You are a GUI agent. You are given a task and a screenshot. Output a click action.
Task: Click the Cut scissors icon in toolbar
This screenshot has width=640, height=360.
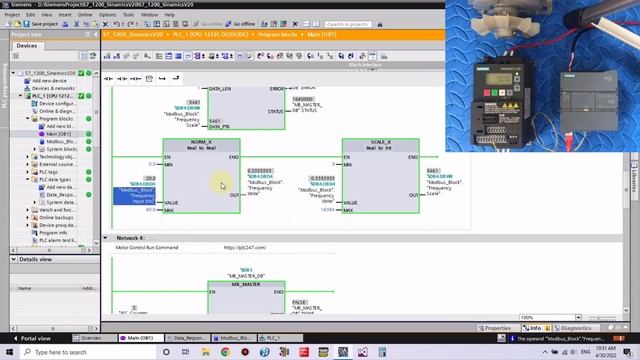[x=76, y=24]
